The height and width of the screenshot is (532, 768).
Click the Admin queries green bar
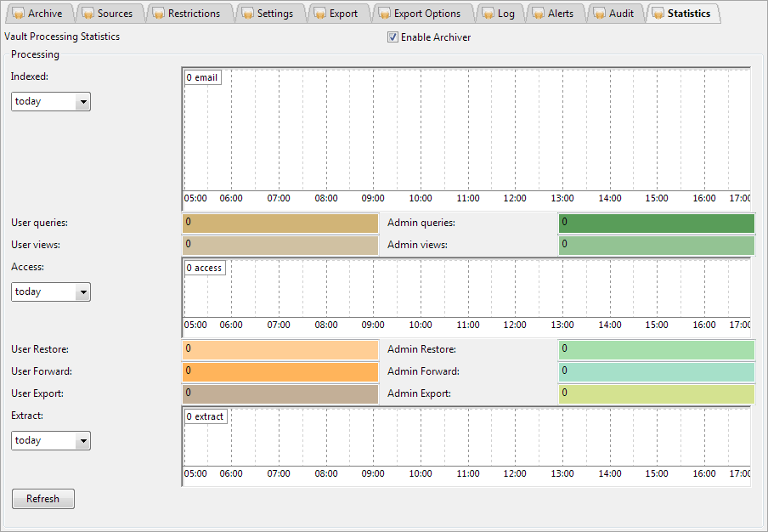[x=656, y=223]
